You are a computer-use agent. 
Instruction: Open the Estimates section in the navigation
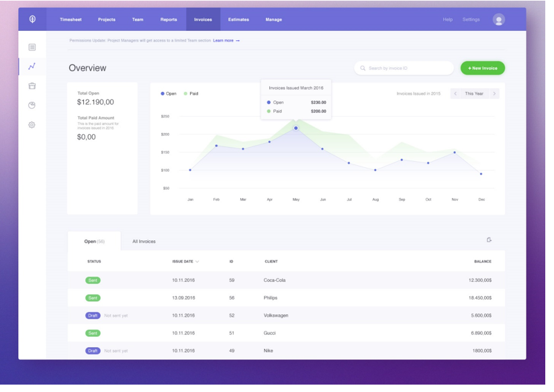pos(238,19)
